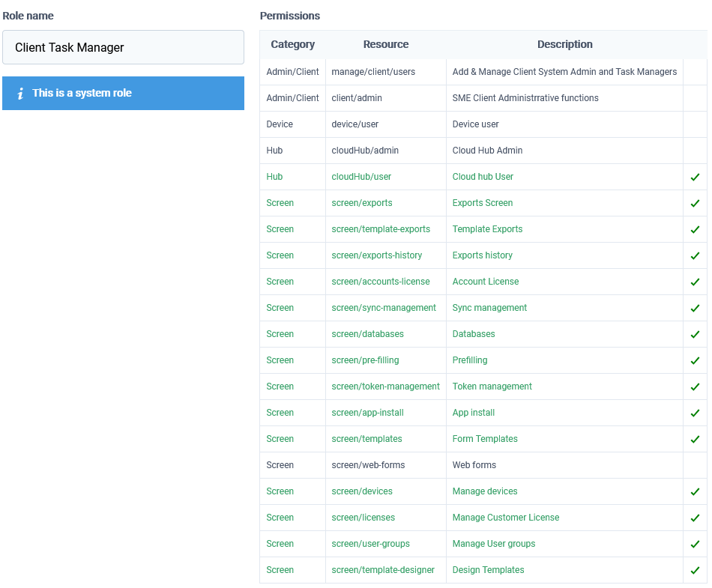Click the Role name input field

123,47
